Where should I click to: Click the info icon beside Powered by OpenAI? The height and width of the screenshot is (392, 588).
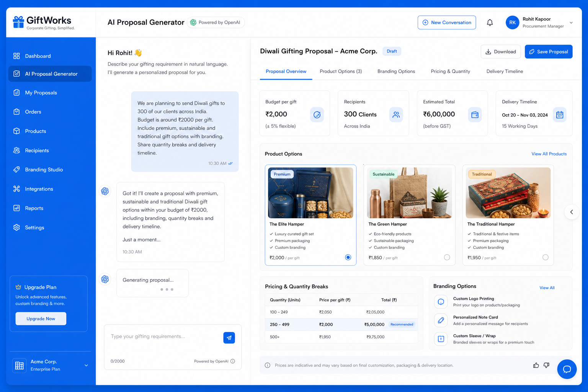(233, 361)
